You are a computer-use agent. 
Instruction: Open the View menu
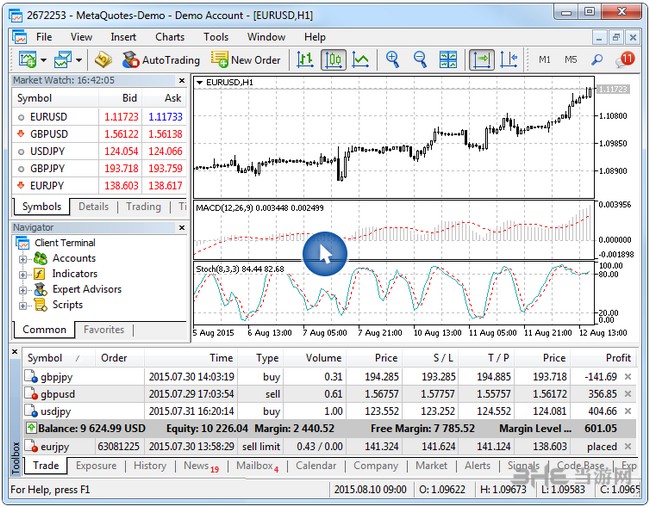[81, 37]
